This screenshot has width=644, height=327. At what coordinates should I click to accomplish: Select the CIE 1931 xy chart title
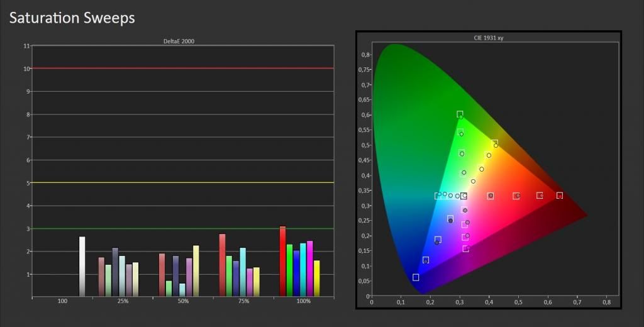pos(488,38)
